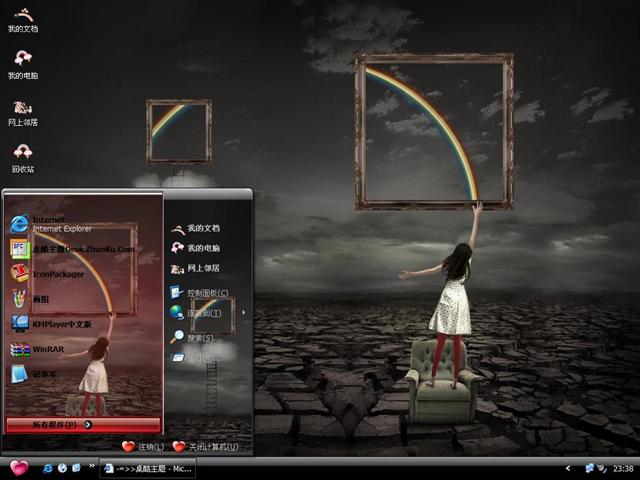
Task: Click the taskbar clock showing 23:38
Action: pos(623,468)
